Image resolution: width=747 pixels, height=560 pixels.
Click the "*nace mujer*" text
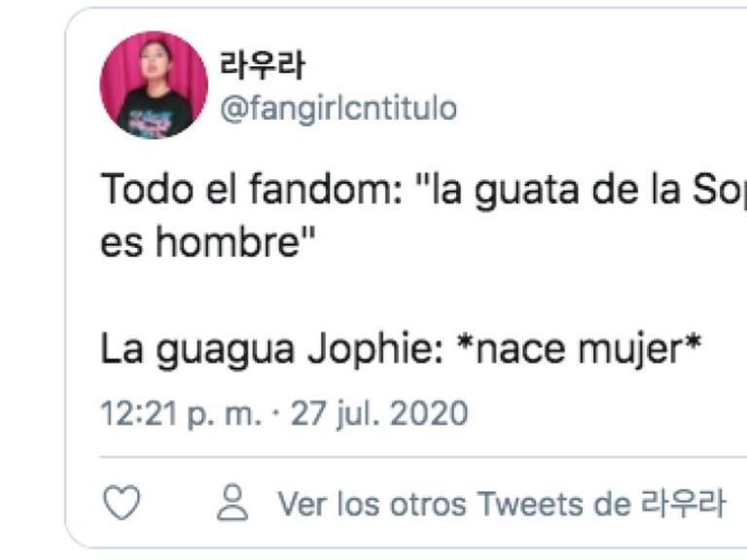tap(579, 349)
